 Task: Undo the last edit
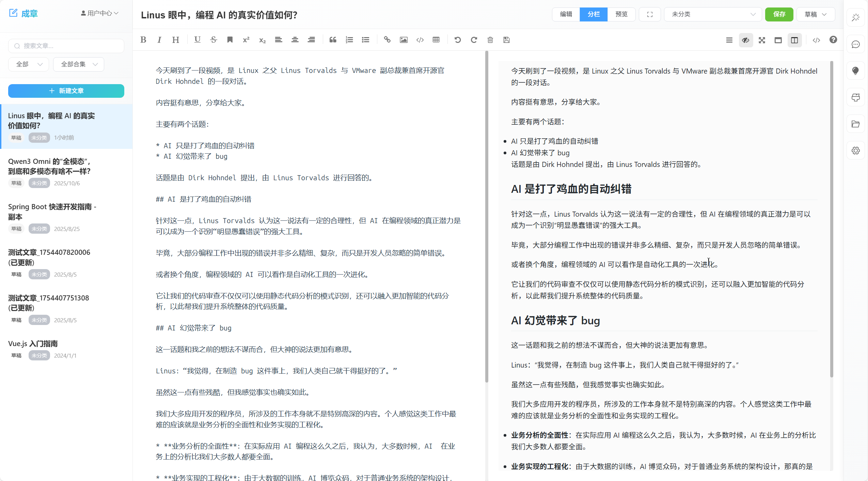coord(457,40)
